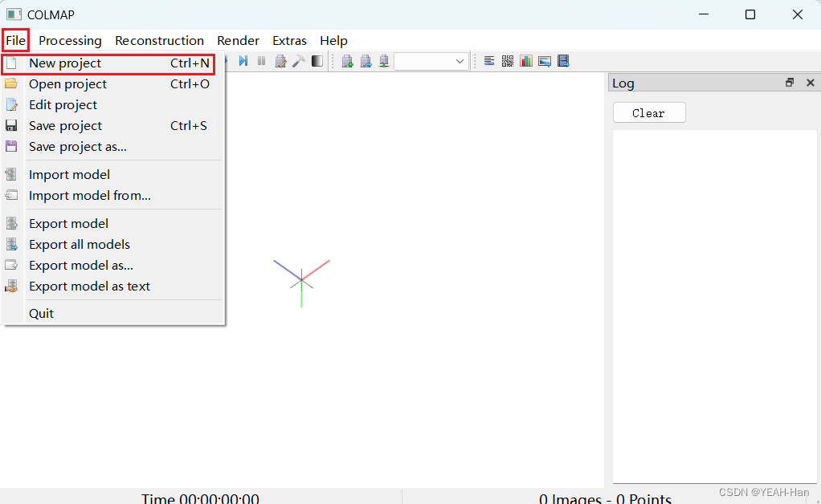Image resolution: width=821 pixels, height=504 pixels.
Task: Grab image screenshot toolbar icon
Action: coord(545,61)
